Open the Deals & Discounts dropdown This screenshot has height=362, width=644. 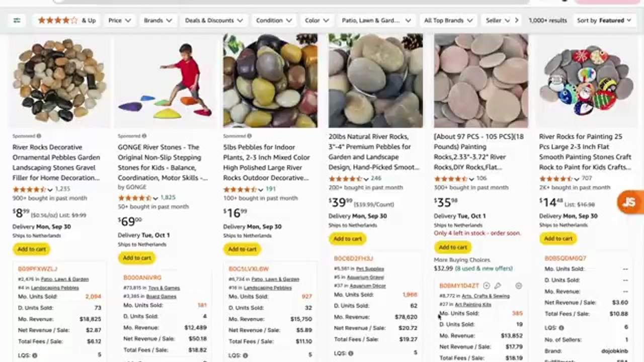(x=214, y=20)
